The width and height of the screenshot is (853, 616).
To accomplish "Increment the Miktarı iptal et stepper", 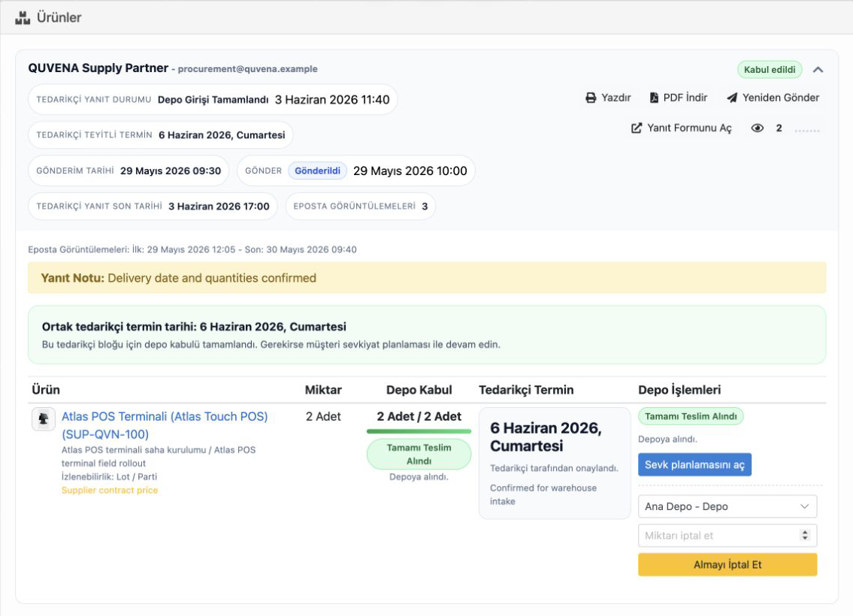I will click(x=805, y=533).
